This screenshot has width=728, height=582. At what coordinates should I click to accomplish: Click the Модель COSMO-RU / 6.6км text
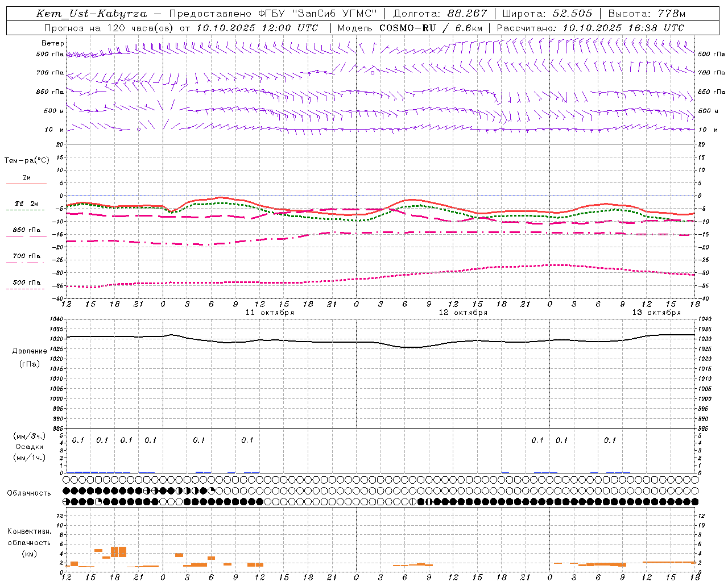point(409,28)
